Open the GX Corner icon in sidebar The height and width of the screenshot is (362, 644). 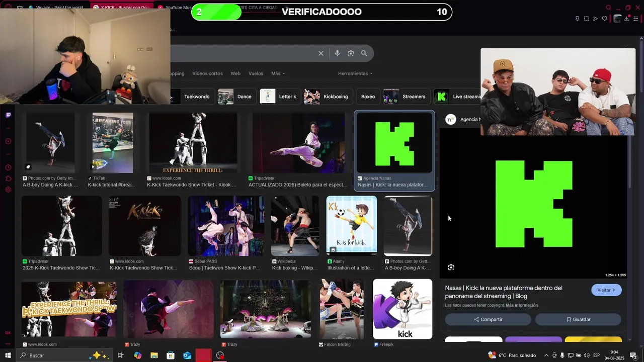8,332
